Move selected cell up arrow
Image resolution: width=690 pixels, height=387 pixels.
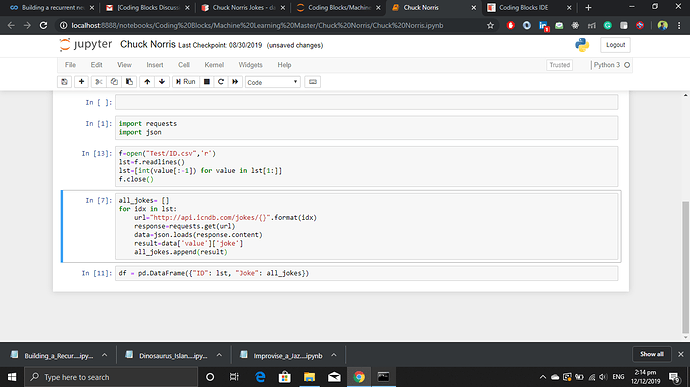(x=147, y=82)
